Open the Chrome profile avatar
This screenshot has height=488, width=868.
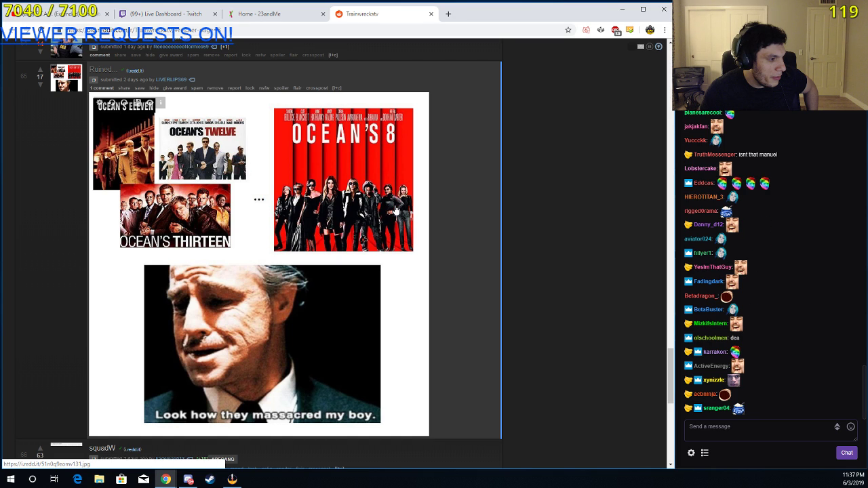point(650,30)
